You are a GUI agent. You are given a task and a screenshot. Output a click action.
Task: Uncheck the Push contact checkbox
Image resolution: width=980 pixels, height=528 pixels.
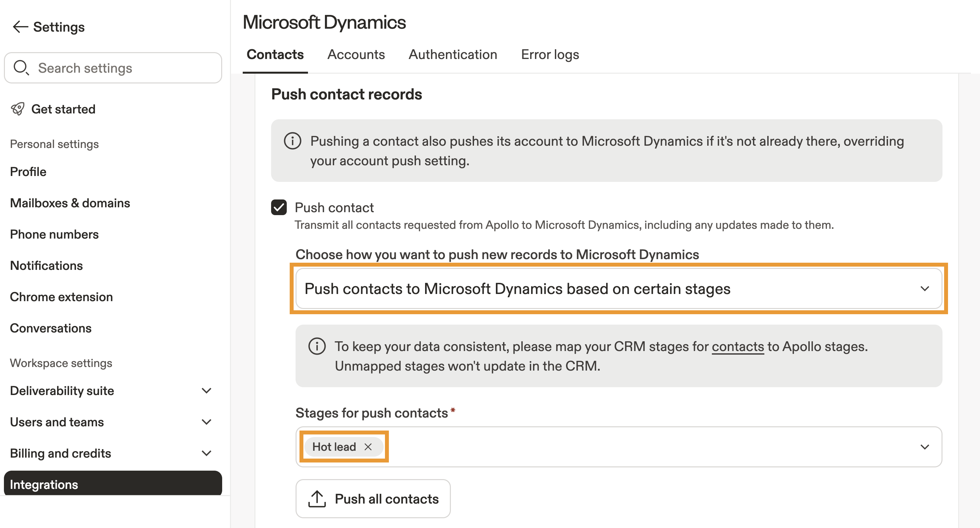click(279, 208)
